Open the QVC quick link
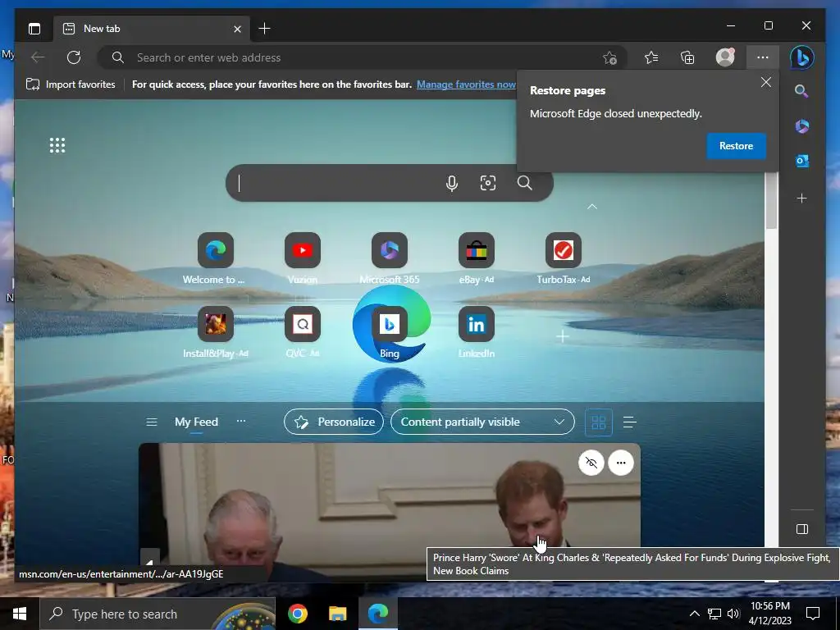This screenshot has height=630, width=840. tap(302, 333)
